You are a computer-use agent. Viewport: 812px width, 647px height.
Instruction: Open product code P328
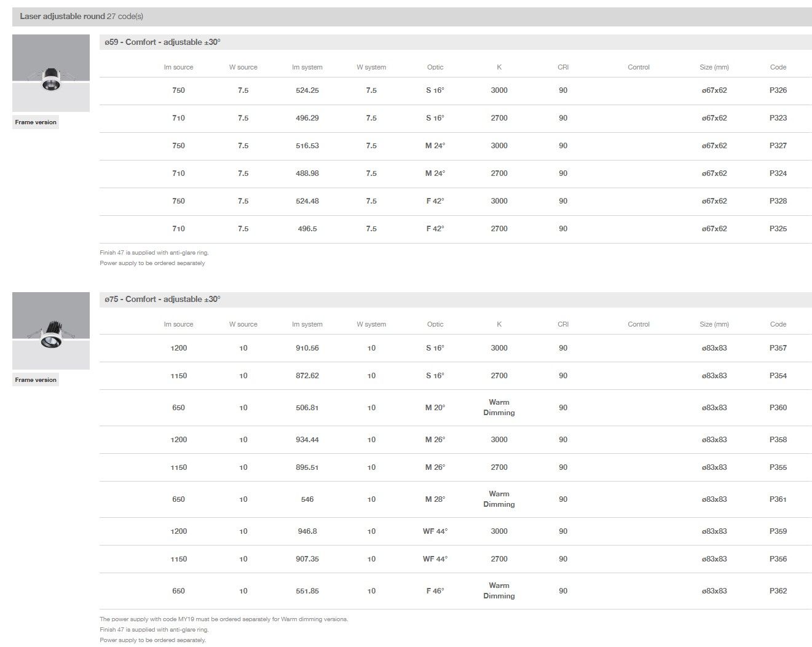coord(778,201)
